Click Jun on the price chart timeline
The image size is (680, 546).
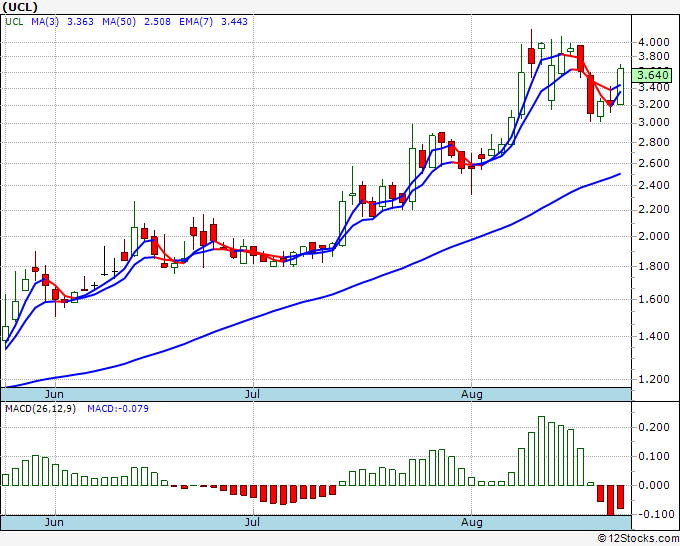click(54, 394)
